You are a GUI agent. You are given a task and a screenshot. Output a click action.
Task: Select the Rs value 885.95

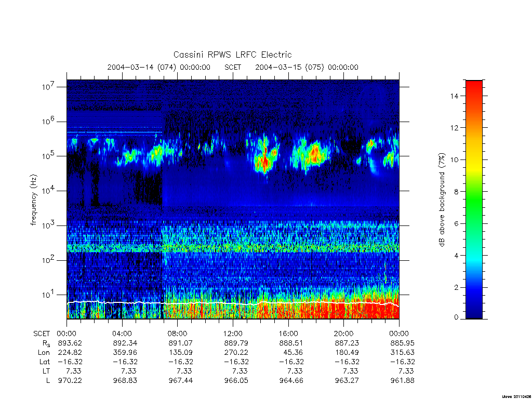click(403, 343)
